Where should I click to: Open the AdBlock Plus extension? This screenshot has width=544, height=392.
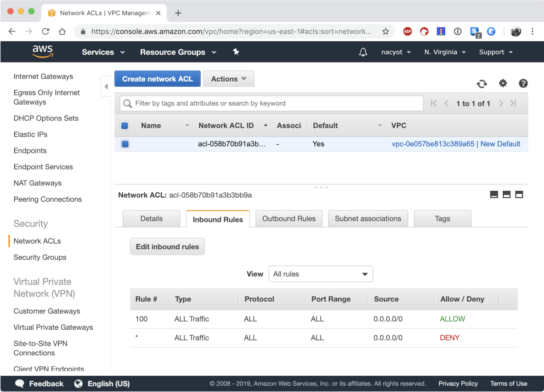coord(408,32)
